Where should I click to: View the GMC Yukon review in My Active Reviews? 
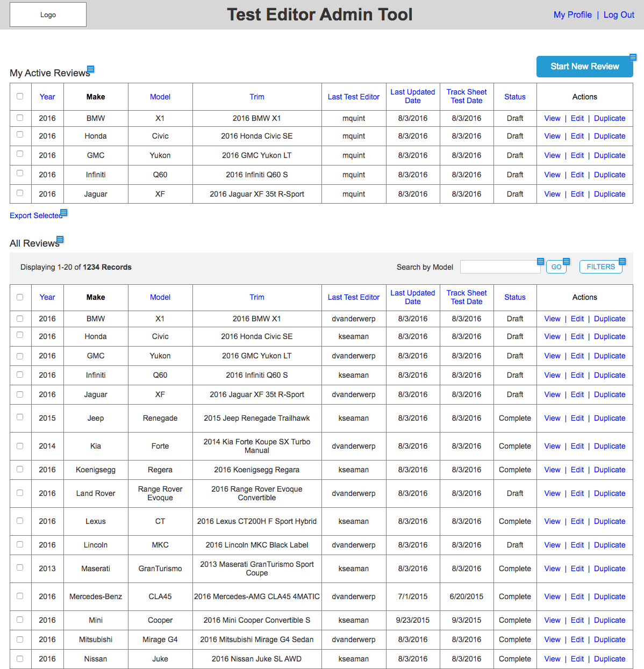point(552,155)
